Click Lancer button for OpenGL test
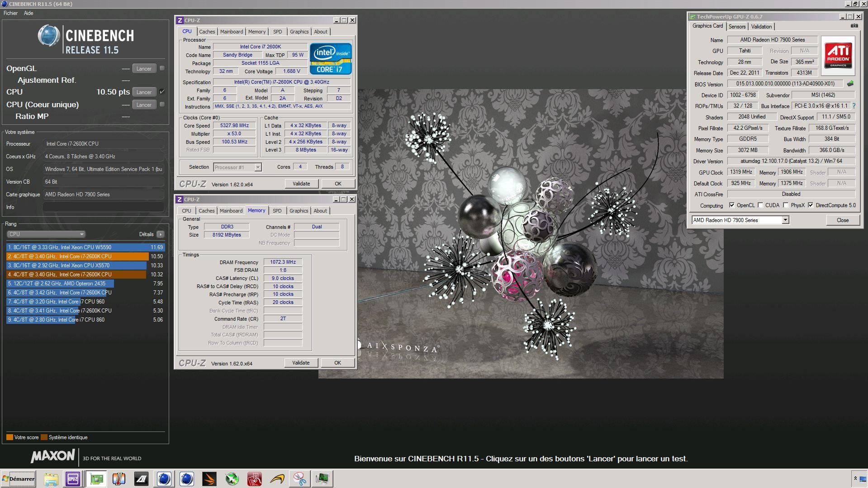Viewport: 868px width, 488px height. [x=144, y=69]
